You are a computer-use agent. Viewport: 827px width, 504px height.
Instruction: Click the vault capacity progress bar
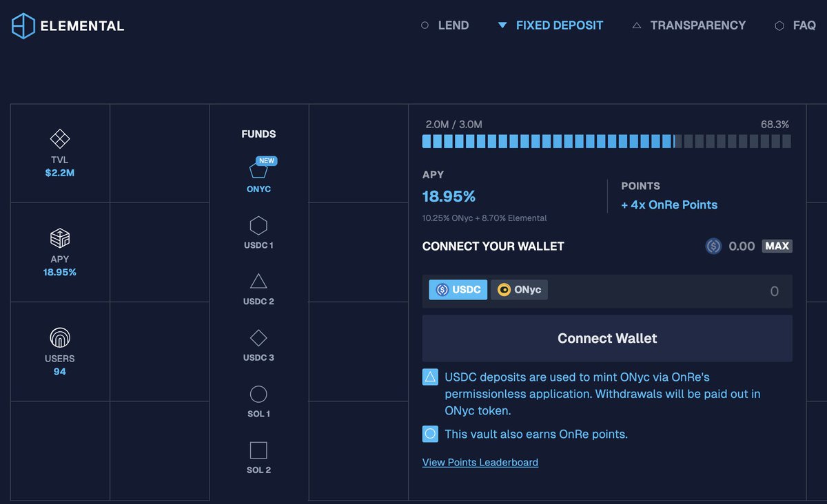[x=606, y=141]
